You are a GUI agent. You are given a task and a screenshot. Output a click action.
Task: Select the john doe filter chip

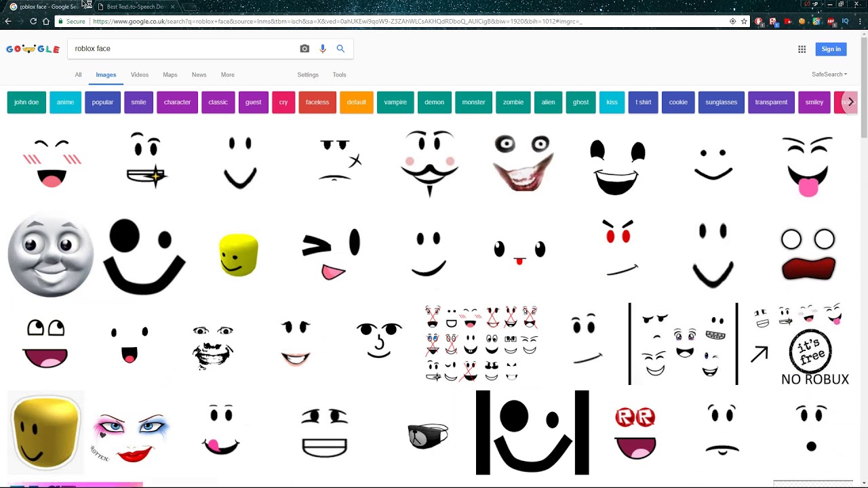coord(26,102)
